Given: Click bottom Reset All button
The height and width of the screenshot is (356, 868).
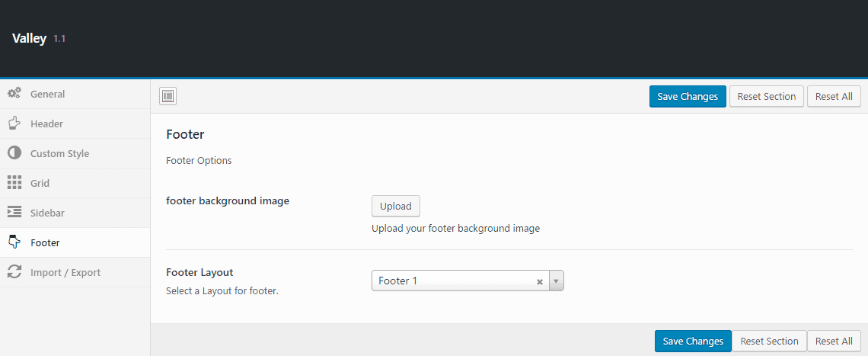Looking at the screenshot, I should [834, 341].
